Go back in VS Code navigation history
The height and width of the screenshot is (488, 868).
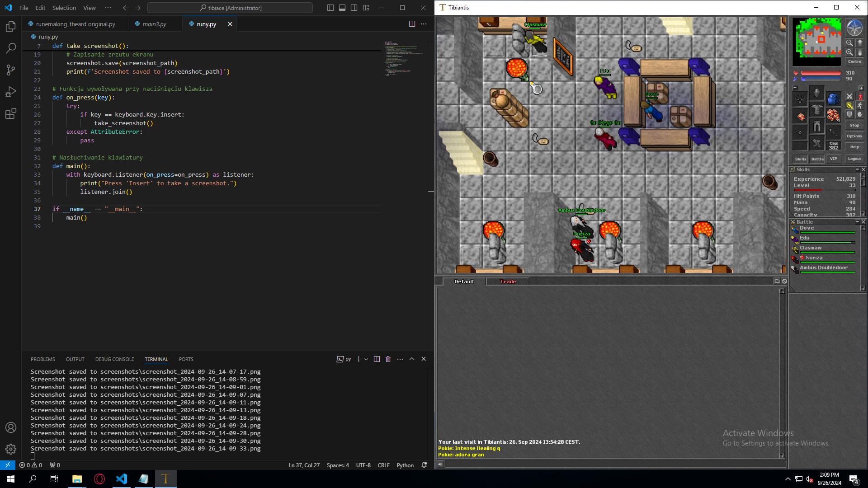tap(126, 8)
